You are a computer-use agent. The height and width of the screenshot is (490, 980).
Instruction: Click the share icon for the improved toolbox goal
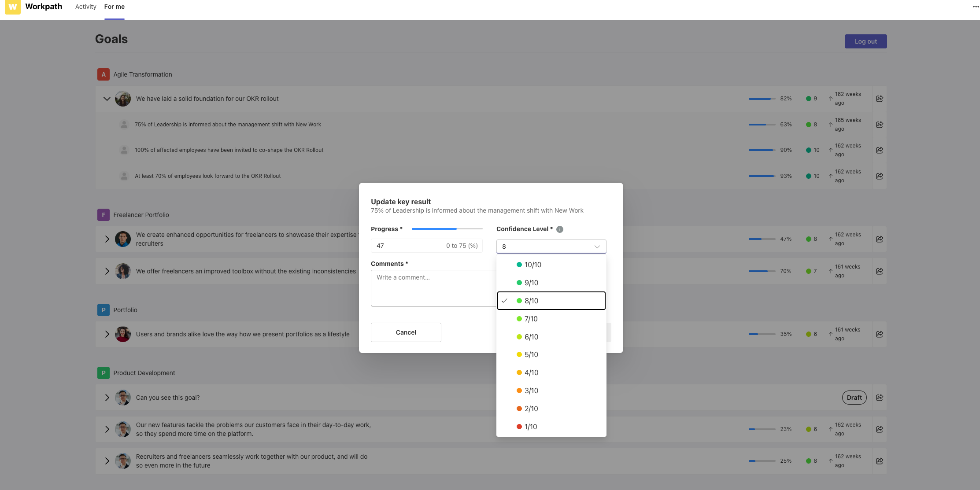(x=879, y=271)
